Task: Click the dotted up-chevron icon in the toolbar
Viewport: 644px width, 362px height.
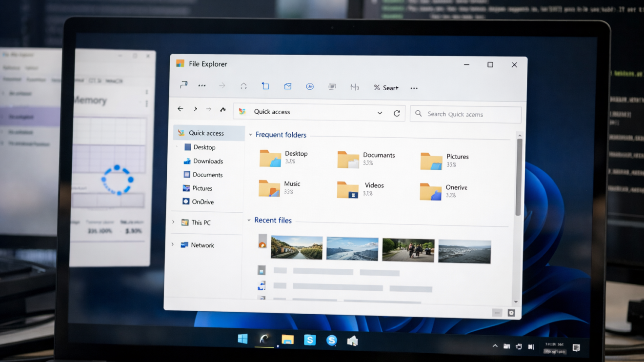Action: coord(243,86)
